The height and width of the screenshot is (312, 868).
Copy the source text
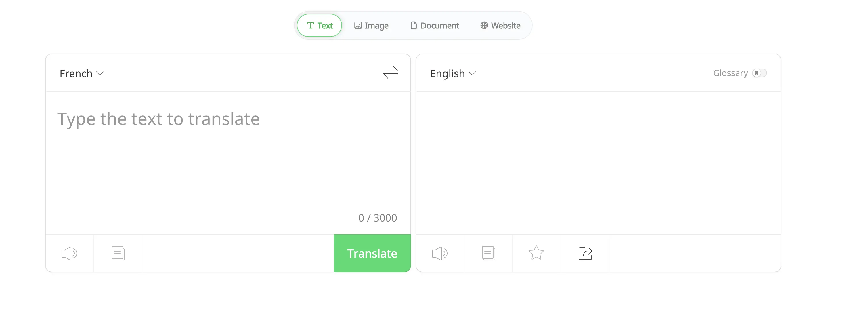coord(118,253)
